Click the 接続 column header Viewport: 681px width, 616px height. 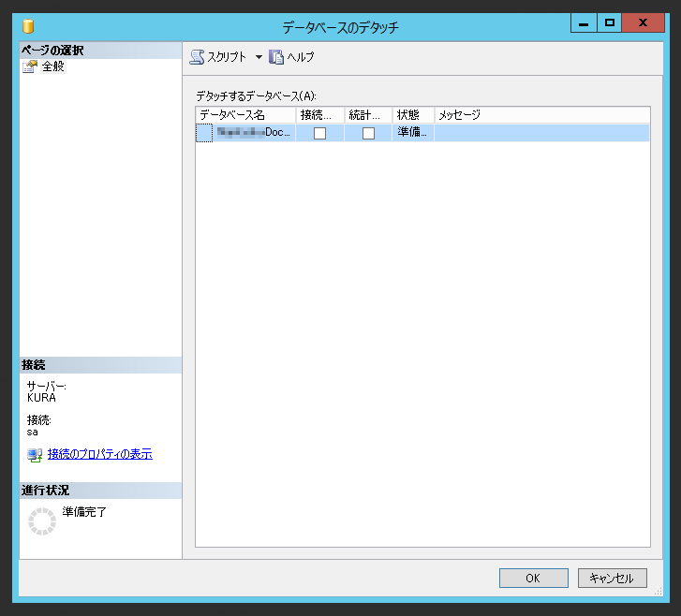point(320,115)
